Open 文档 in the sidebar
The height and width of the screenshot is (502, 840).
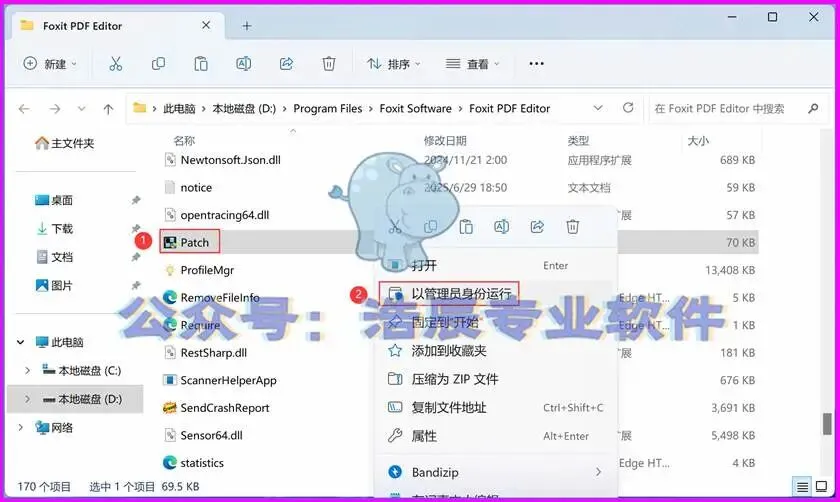(x=54, y=257)
